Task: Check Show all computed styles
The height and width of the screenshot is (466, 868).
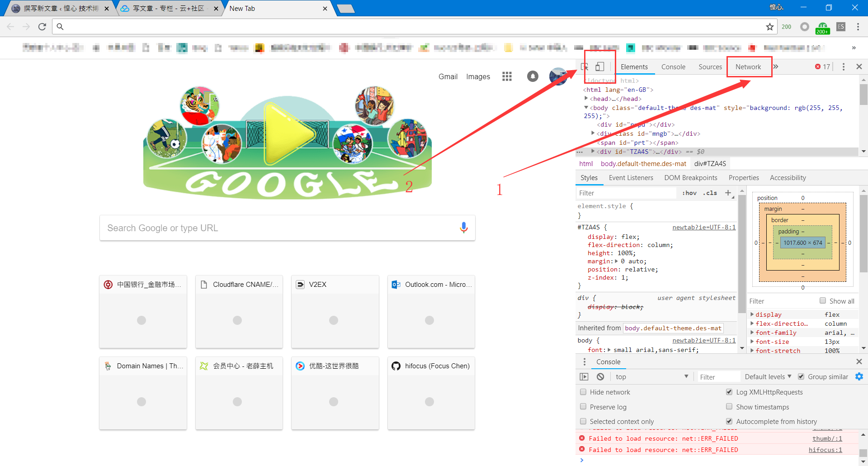Action: pyautogui.click(x=823, y=301)
